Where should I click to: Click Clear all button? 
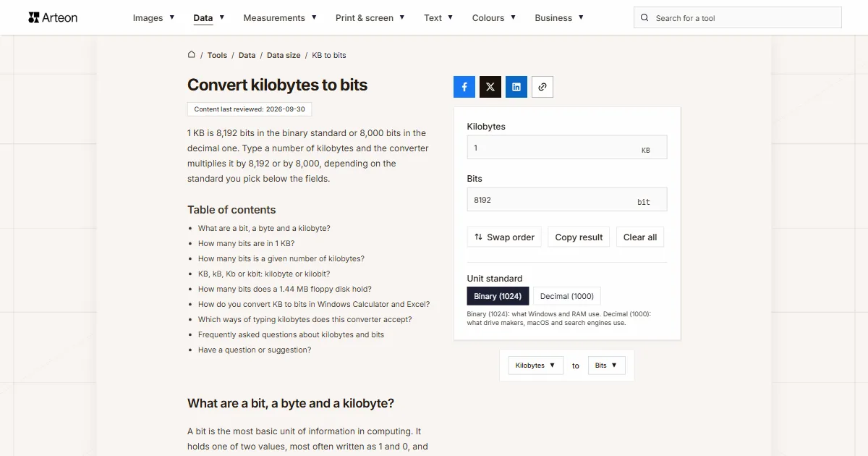640,237
